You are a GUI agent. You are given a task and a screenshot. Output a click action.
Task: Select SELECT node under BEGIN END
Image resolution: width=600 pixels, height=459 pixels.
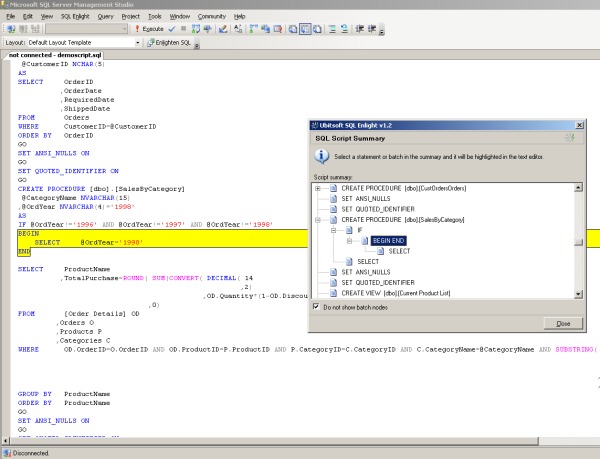pos(399,251)
